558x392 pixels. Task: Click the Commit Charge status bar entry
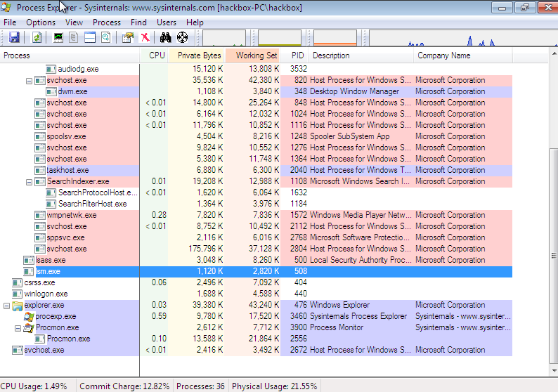tap(124, 386)
